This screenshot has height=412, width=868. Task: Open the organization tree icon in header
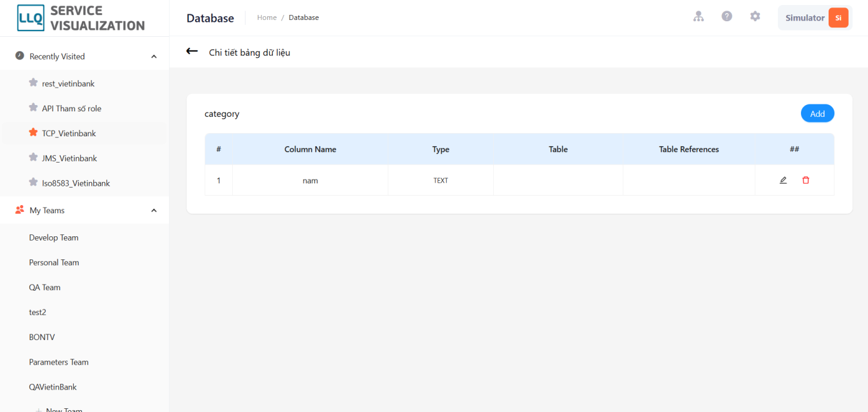[698, 17]
